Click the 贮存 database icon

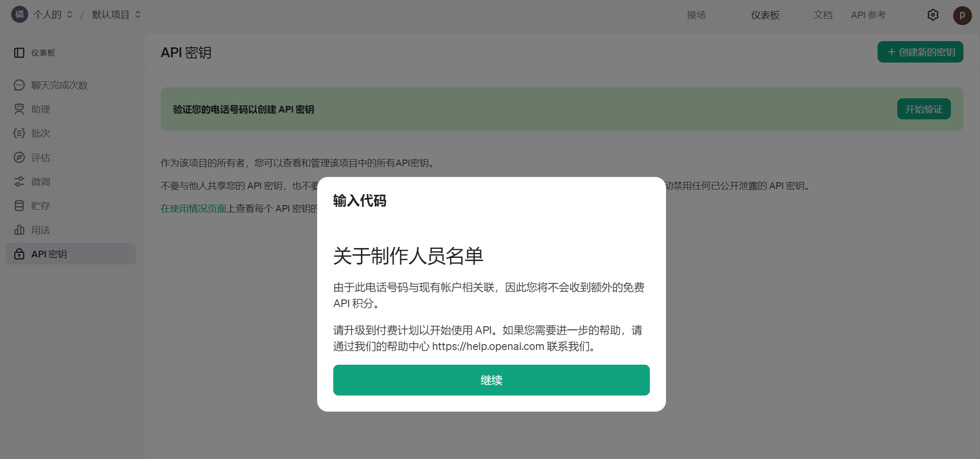click(19, 206)
